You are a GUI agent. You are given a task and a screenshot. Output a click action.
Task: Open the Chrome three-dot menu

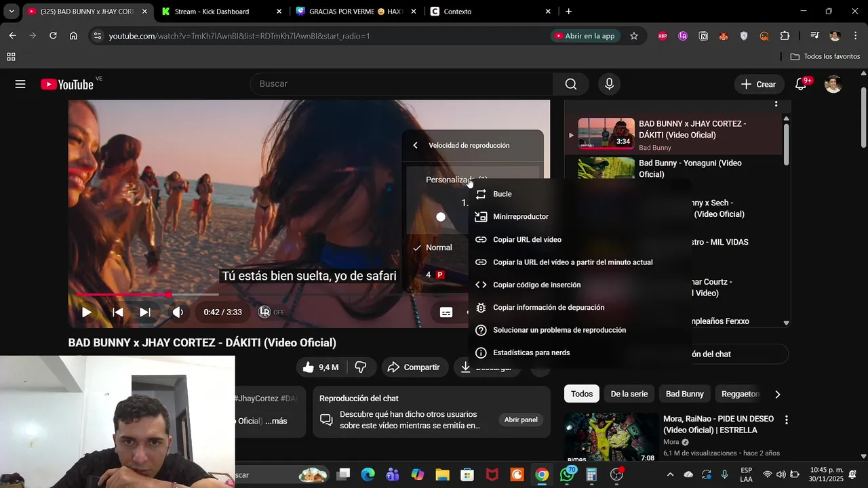coord(855,36)
